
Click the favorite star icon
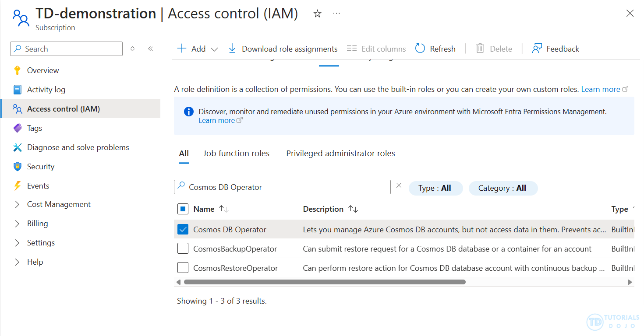[318, 14]
